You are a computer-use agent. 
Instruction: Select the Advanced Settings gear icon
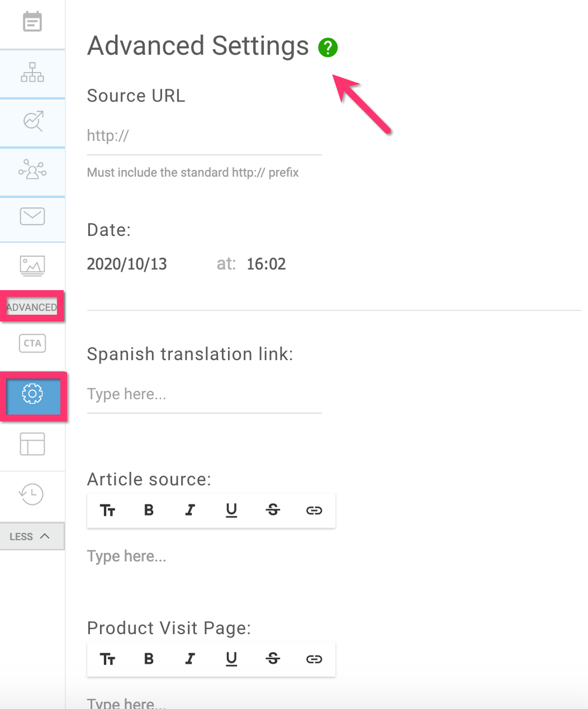(32, 394)
